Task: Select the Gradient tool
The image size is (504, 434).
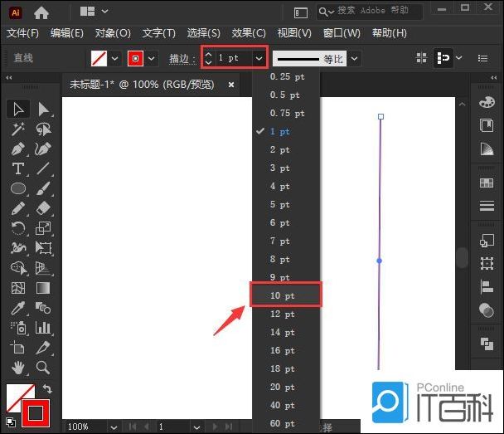Action: pyautogui.click(x=43, y=288)
